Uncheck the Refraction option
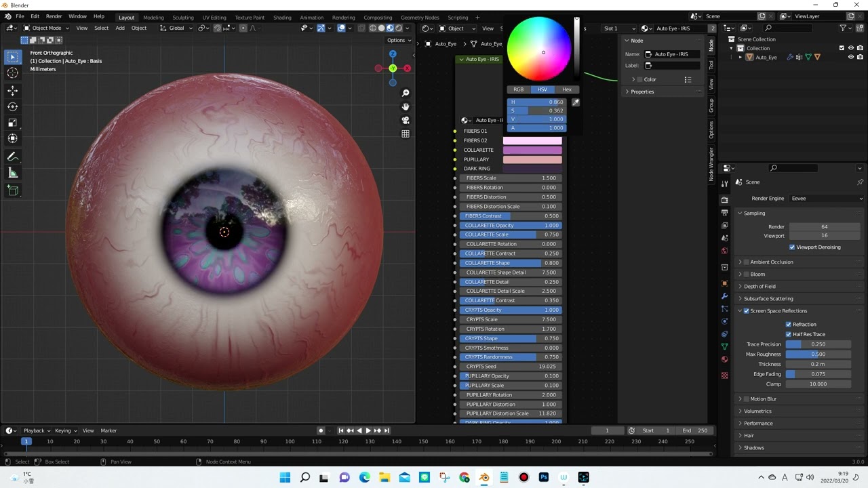868x488 pixels. [x=789, y=325]
